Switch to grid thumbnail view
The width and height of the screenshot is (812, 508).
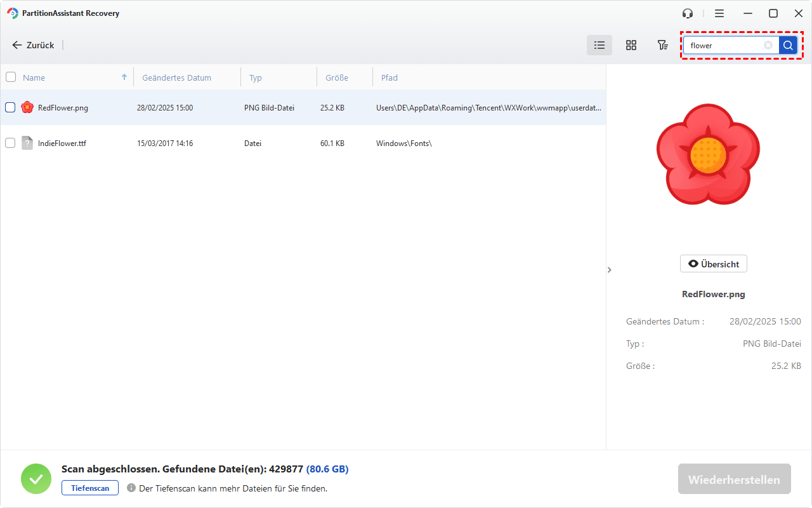click(631, 45)
